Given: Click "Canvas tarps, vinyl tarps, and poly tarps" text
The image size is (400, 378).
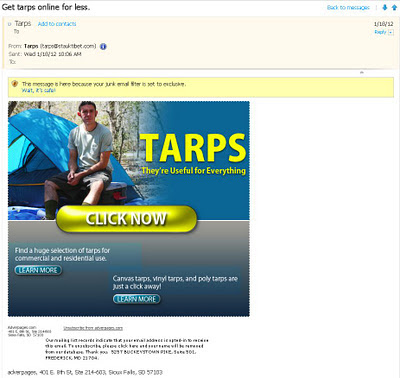Looking at the screenshot, I should click(175, 282).
